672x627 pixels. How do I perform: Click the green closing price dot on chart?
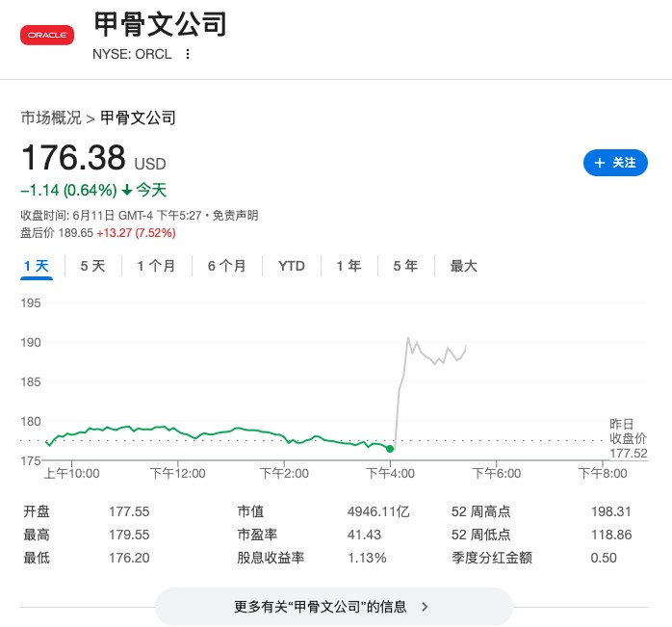click(x=390, y=449)
